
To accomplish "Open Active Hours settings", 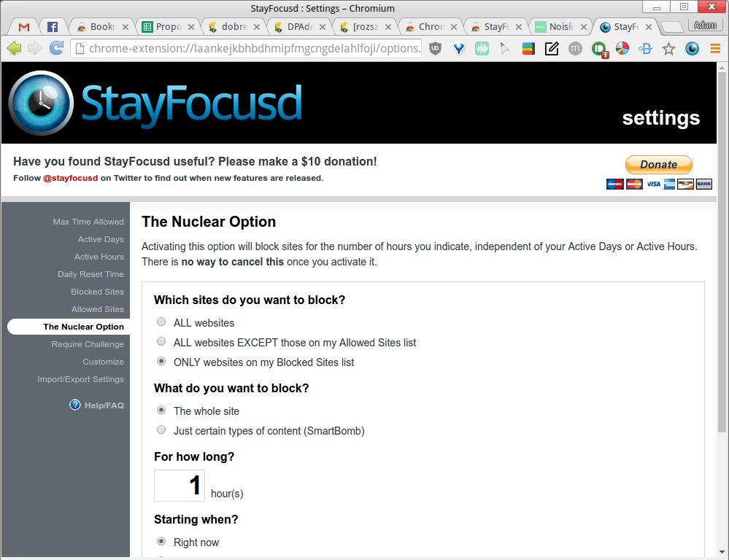I will pos(99,257).
